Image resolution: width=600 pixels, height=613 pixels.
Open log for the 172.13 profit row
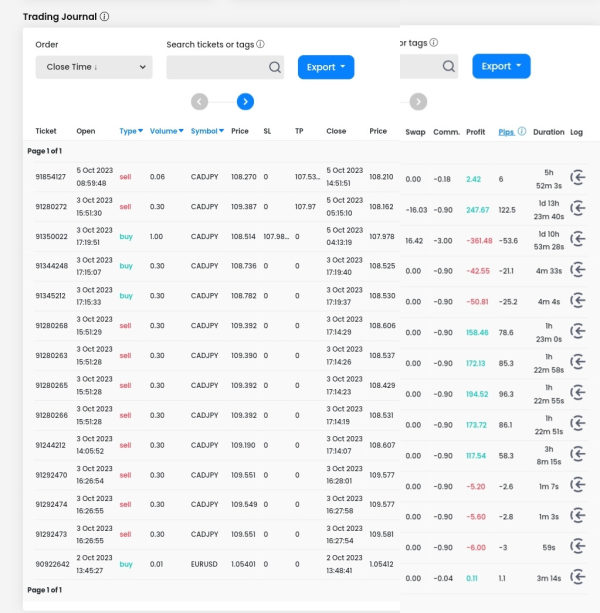click(x=578, y=362)
